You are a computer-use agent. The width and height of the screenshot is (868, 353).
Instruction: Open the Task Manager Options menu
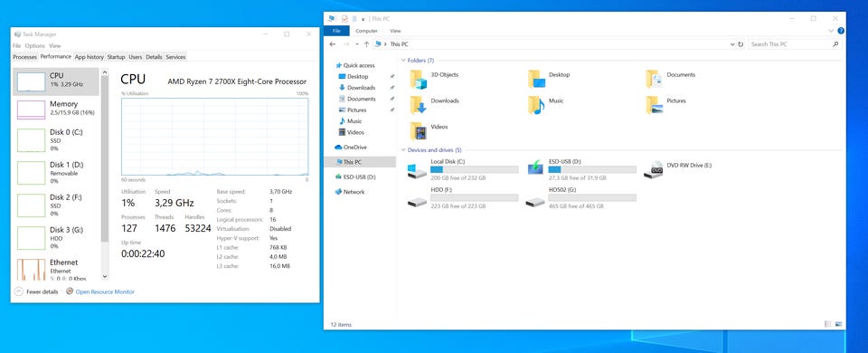35,46
